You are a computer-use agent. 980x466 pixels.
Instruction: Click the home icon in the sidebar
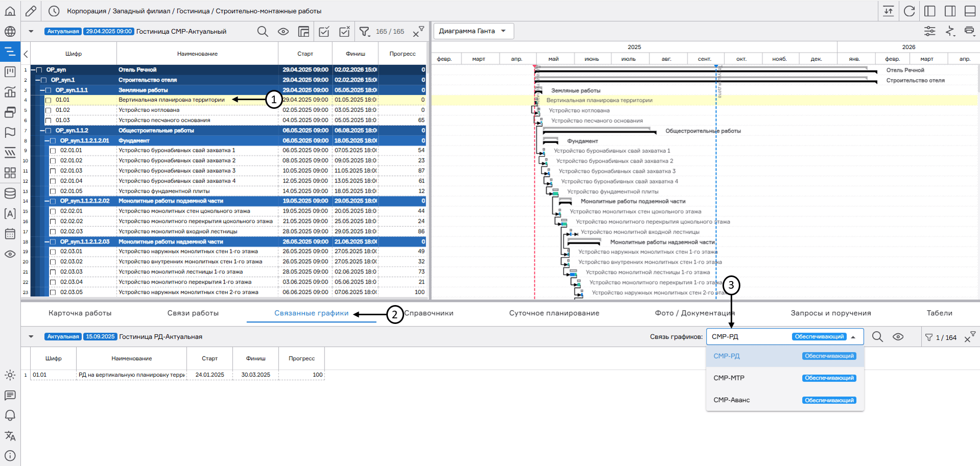coord(10,11)
